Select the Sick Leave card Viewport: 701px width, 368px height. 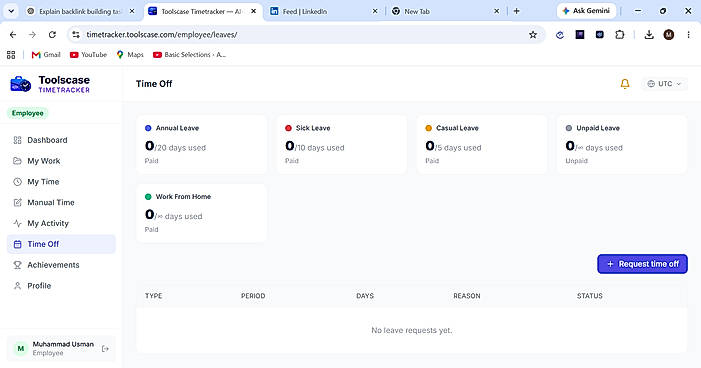tap(342, 144)
